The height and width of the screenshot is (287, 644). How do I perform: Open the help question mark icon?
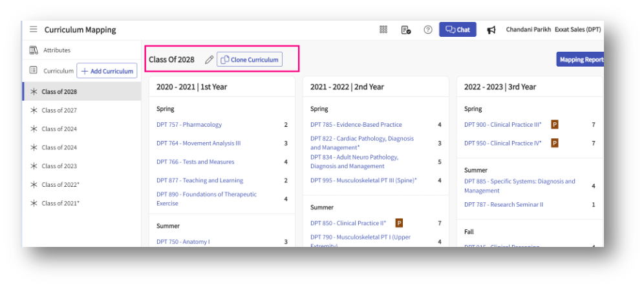pyautogui.click(x=427, y=30)
